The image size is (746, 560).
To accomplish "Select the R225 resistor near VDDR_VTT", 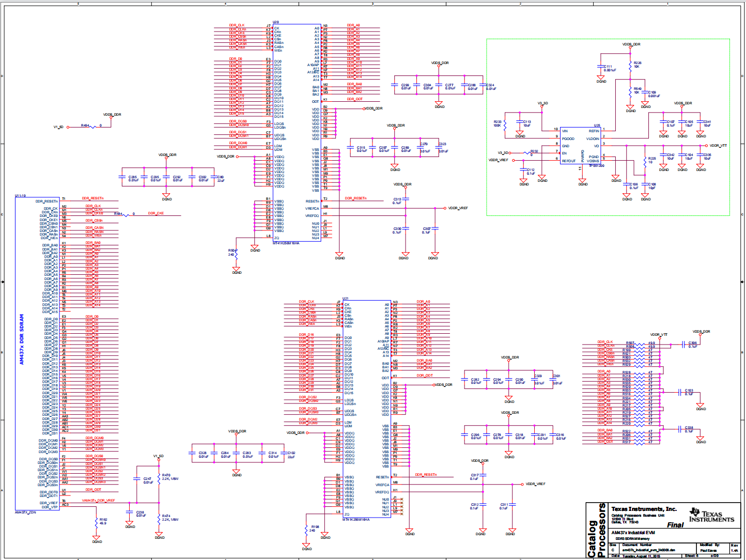I will point(645,161).
